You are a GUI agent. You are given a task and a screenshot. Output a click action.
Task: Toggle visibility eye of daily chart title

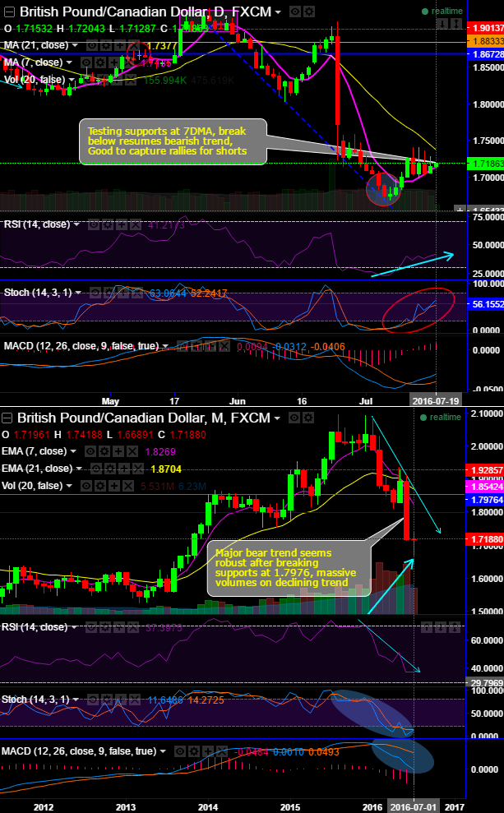294,11
